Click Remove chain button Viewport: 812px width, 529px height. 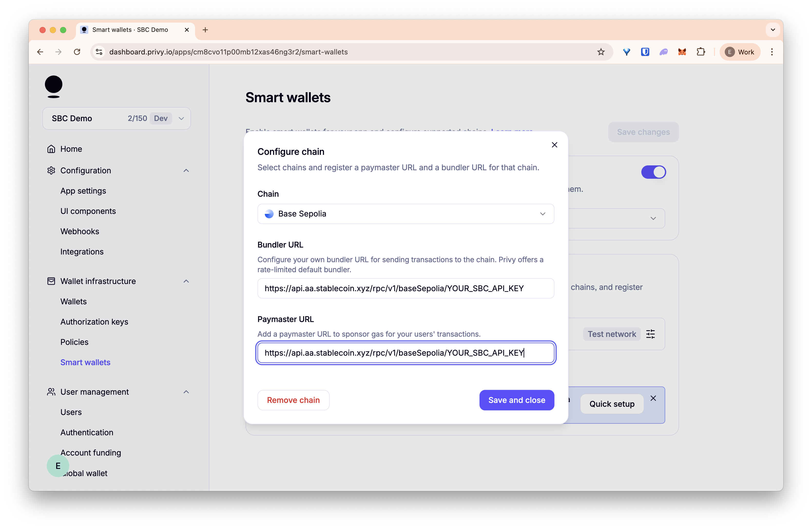click(x=293, y=400)
